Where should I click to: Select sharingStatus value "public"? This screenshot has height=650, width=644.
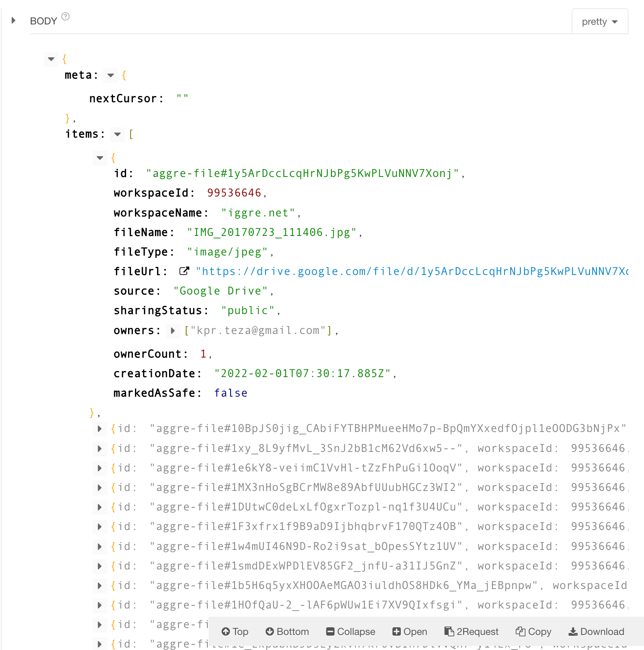pyautogui.click(x=248, y=311)
